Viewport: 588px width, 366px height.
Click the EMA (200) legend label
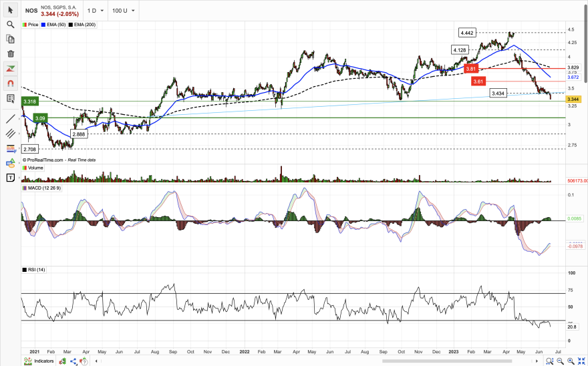pyautogui.click(x=84, y=25)
